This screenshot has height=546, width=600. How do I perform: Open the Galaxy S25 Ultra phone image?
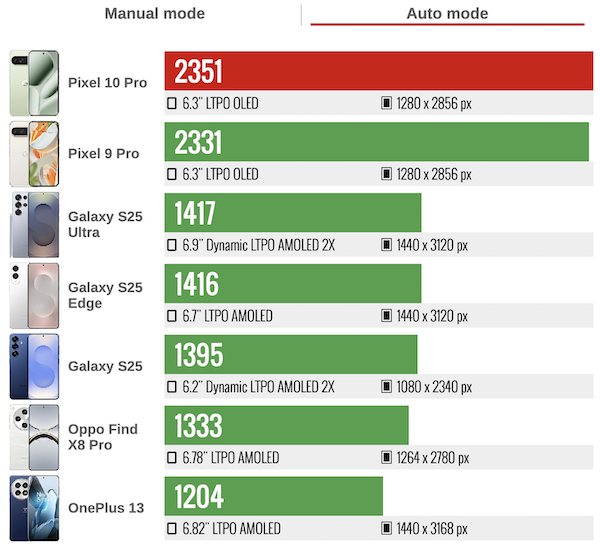[34, 225]
